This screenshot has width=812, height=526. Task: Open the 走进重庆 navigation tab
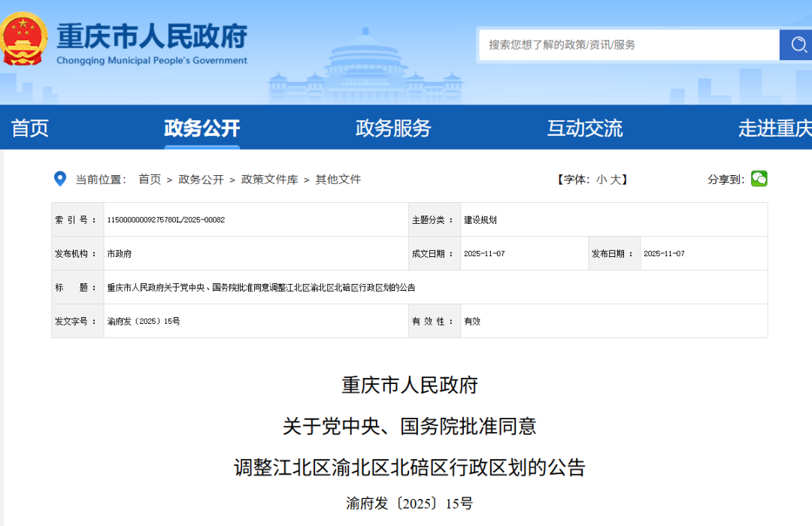[774, 128]
